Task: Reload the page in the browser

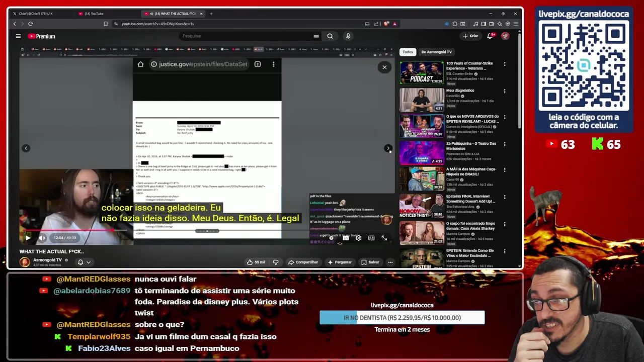Action: pyautogui.click(x=31, y=24)
